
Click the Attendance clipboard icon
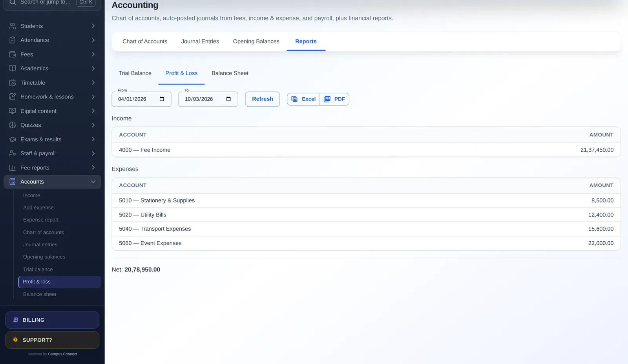pos(13,40)
